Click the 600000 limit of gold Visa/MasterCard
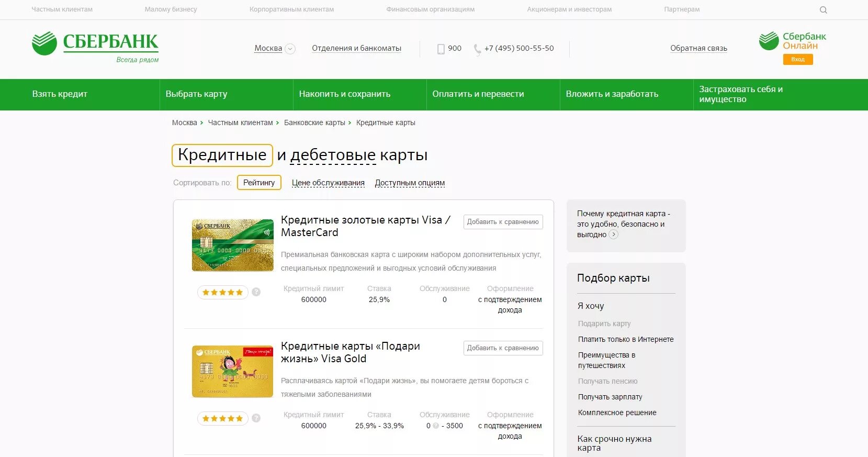Screen dimensions: 868x457 (x=313, y=299)
